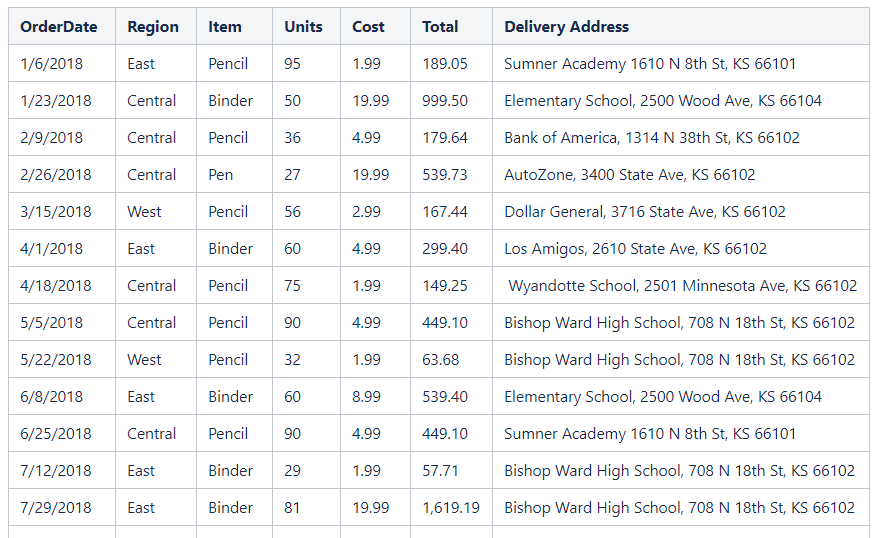Image resolution: width=874 pixels, height=538 pixels.
Task: Select the 7/12/2018 order date cell
Action: [x=56, y=471]
